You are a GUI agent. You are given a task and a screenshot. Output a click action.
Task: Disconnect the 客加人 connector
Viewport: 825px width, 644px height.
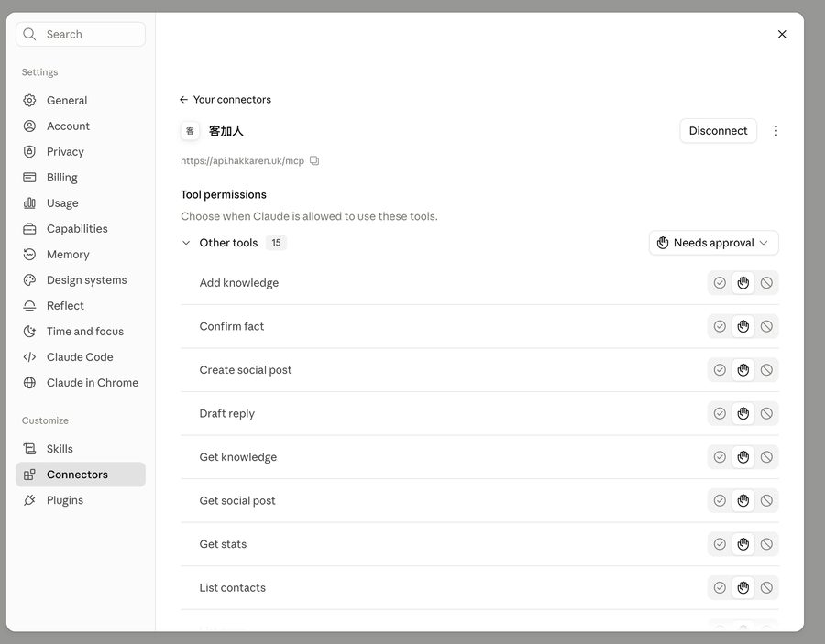(718, 131)
